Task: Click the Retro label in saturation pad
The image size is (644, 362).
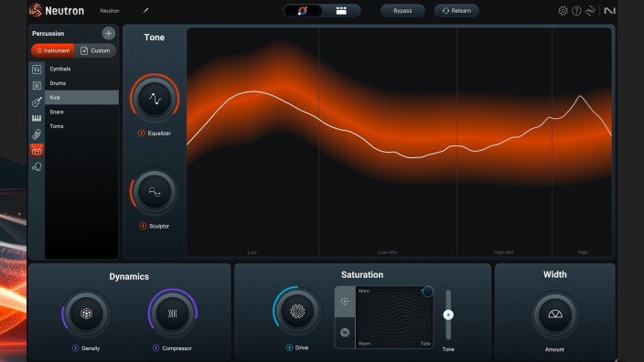Action: [x=364, y=291]
